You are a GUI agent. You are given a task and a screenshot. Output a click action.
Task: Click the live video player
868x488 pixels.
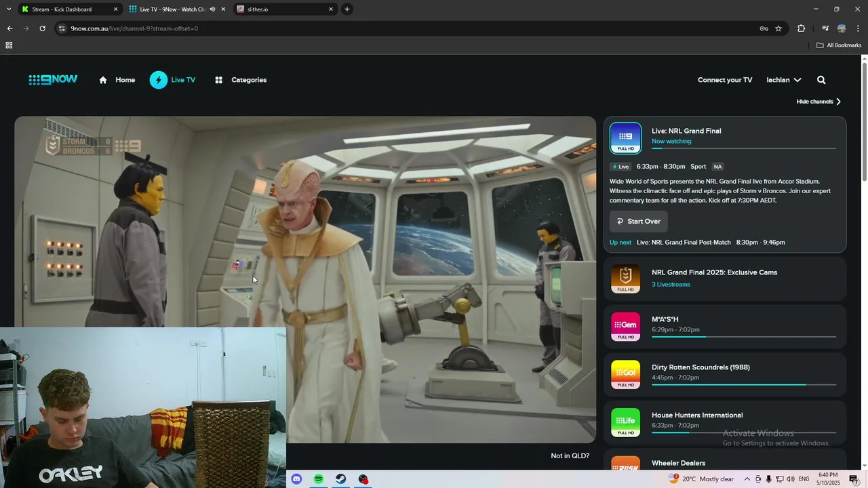coord(305,279)
